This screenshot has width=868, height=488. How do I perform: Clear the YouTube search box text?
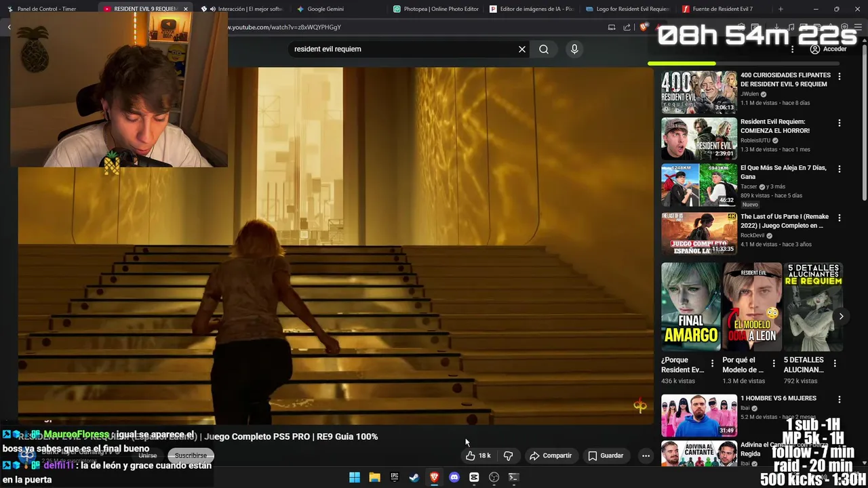pos(522,49)
